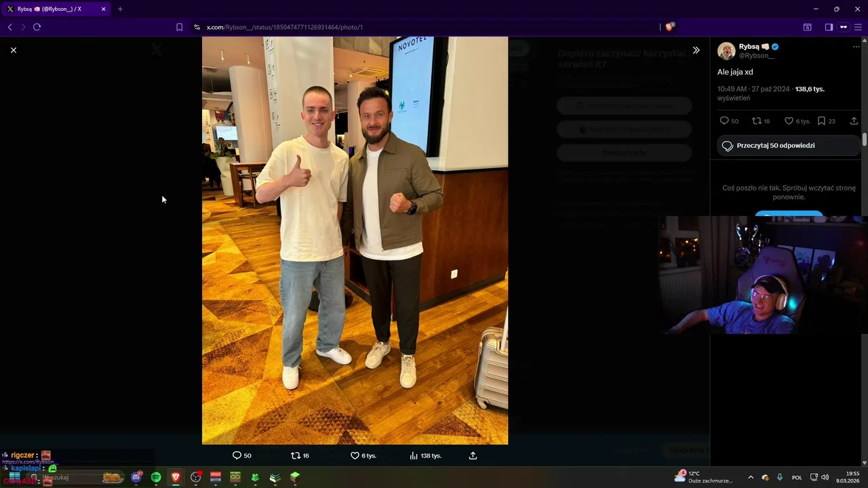
Task: Reload the page with the refresh icon
Action: pos(37,27)
